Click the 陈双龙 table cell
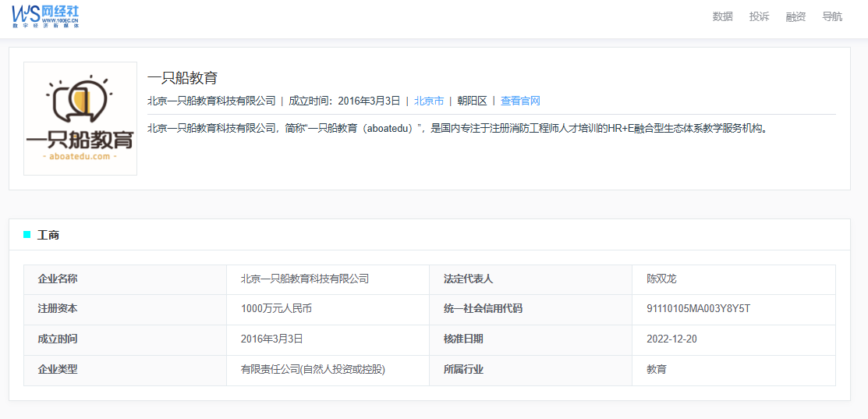The height and width of the screenshot is (419, 868). [x=734, y=279]
